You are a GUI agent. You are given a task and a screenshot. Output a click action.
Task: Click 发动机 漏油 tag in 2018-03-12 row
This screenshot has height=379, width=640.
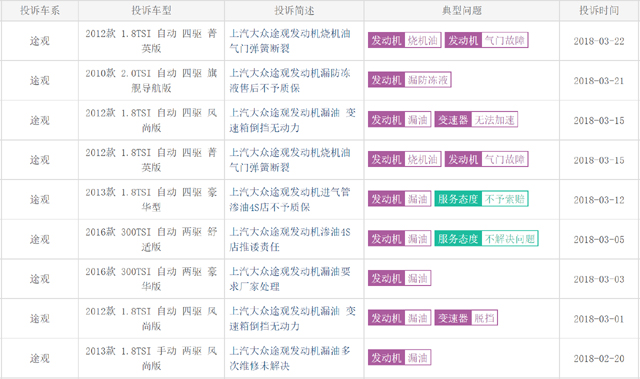pos(399,199)
